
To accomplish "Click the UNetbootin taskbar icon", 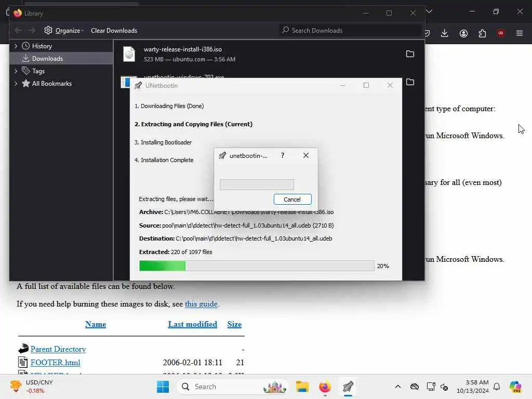I will pyautogui.click(x=348, y=387).
